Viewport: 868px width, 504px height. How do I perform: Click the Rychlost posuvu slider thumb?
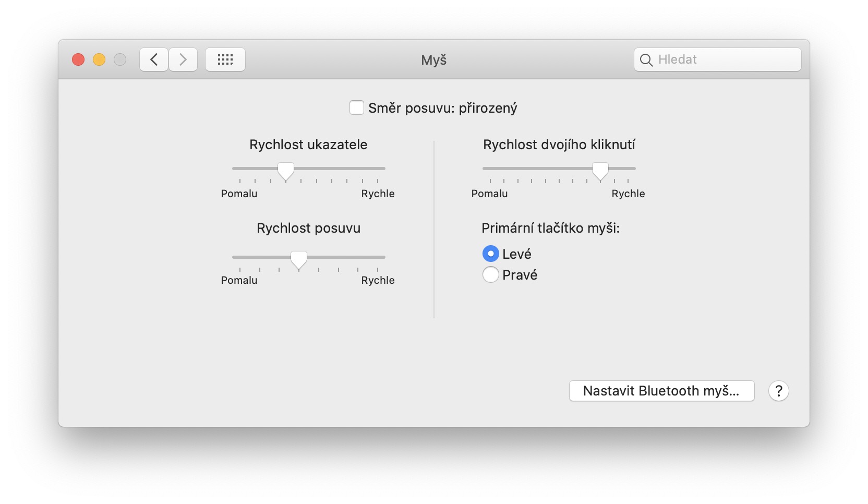pos(299,259)
